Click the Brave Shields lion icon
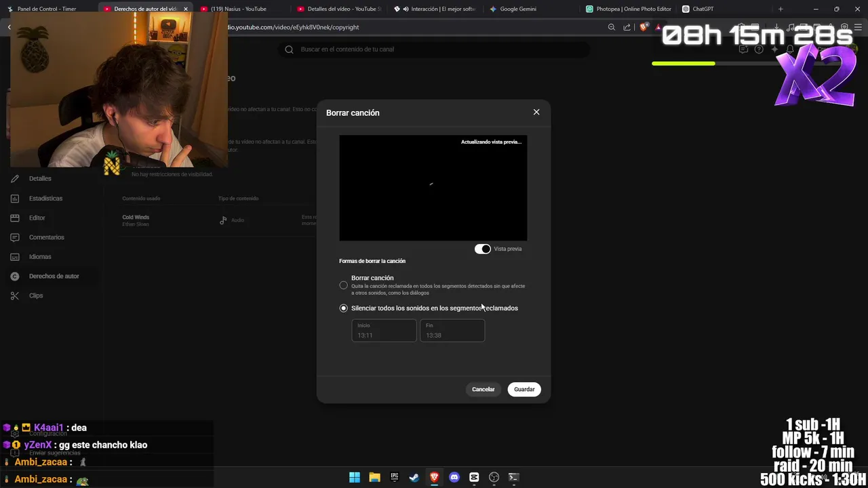The height and width of the screenshot is (488, 868). [x=644, y=27]
